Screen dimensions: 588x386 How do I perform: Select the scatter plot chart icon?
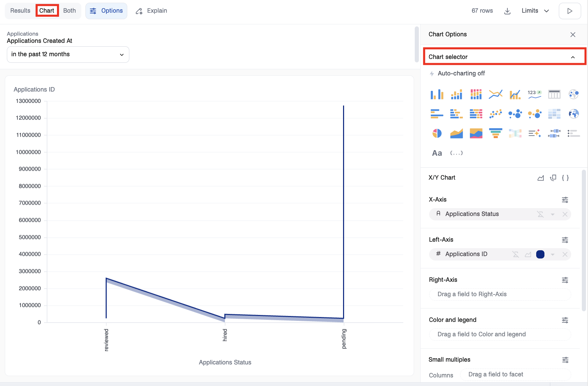pyautogui.click(x=495, y=114)
